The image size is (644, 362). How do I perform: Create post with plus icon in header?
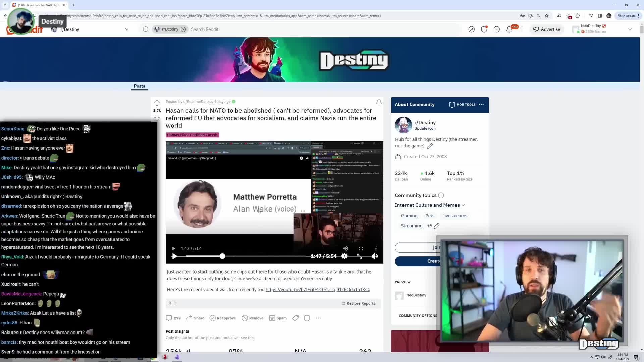click(522, 29)
